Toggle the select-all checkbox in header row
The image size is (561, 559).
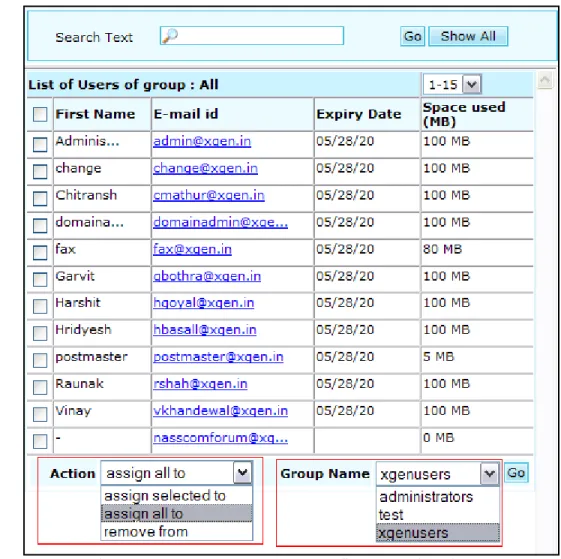(x=40, y=115)
